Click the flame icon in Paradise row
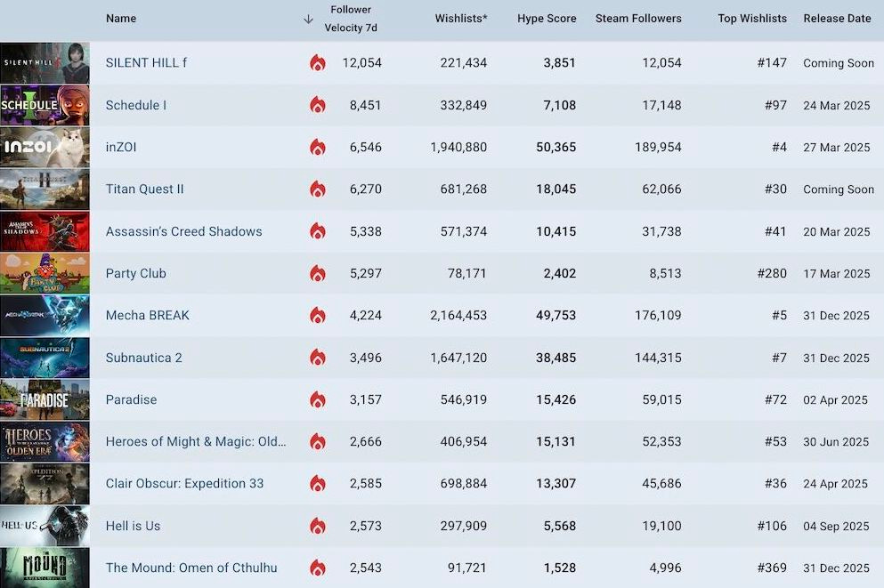Viewport: 884px width, 588px height. [x=318, y=399]
